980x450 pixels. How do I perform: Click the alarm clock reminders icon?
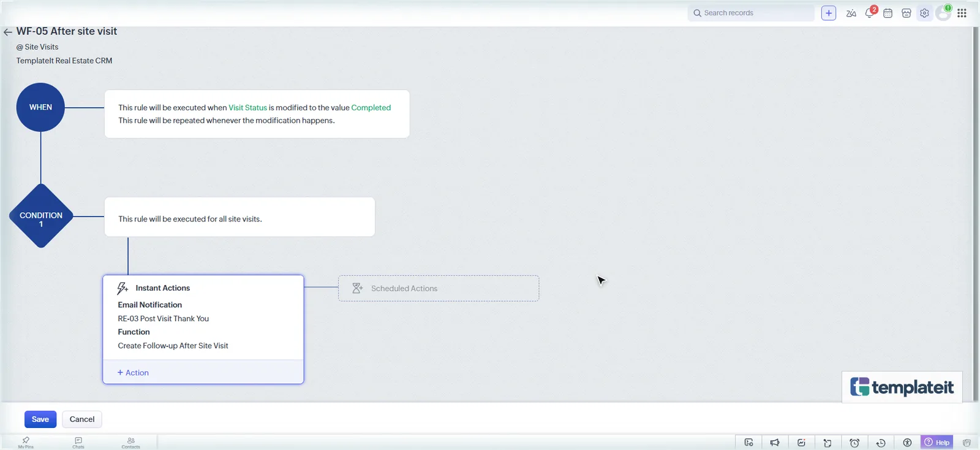pos(854,443)
